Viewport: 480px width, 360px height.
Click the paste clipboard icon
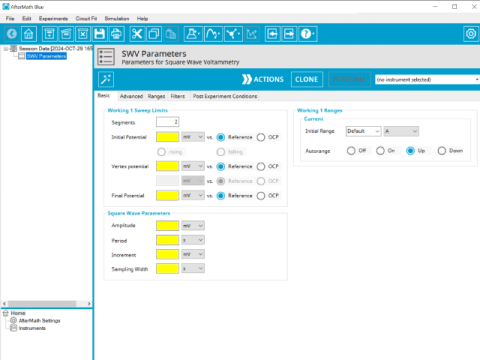(171, 34)
